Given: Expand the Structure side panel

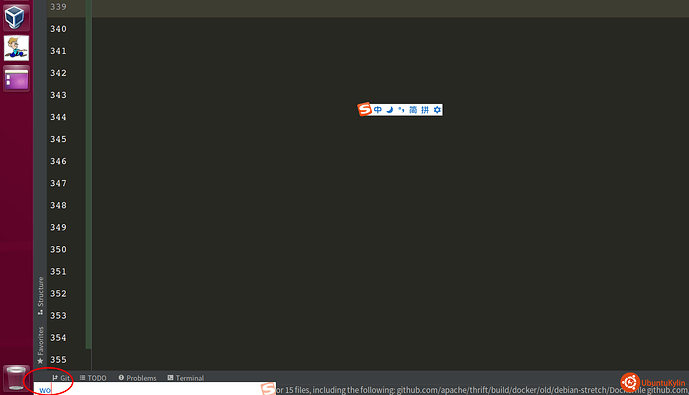Looking at the screenshot, I should (x=40, y=295).
